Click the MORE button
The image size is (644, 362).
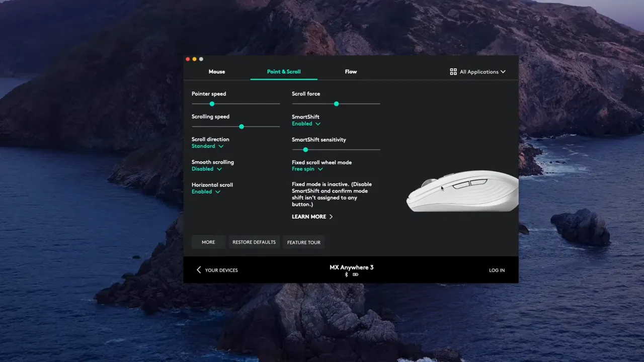click(x=208, y=242)
